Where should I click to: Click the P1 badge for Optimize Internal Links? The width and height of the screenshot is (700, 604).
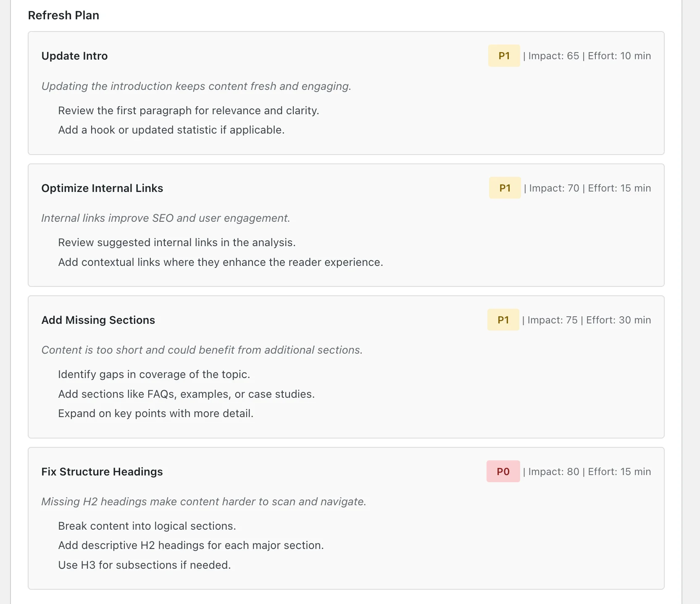505,188
